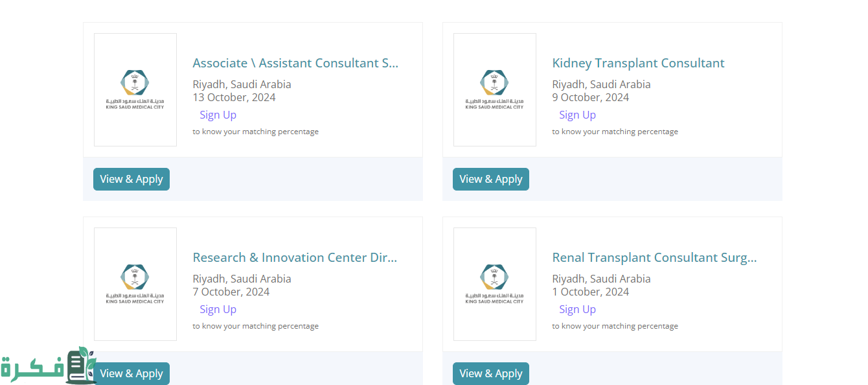Open Research & Innovation Center Director job title
Viewport: 868px width, 385px height.
(295, 257)
